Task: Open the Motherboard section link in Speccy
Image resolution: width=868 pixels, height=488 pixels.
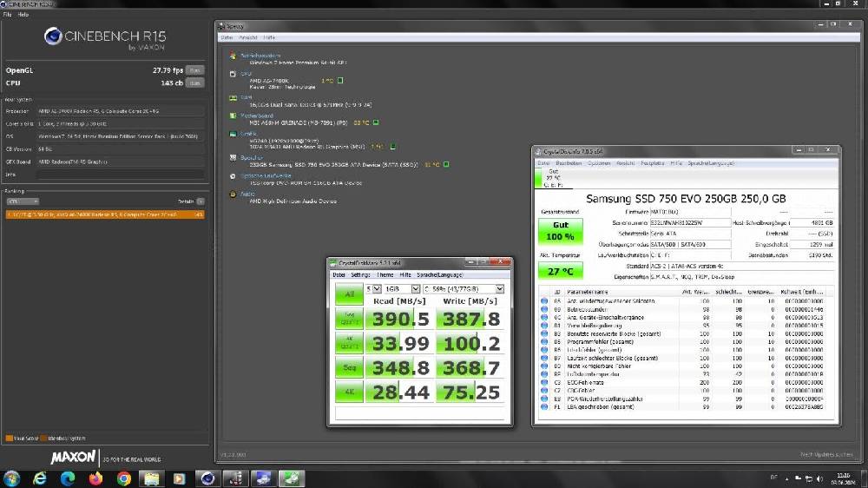Action: pyautogui.click(x=257, y=115)
